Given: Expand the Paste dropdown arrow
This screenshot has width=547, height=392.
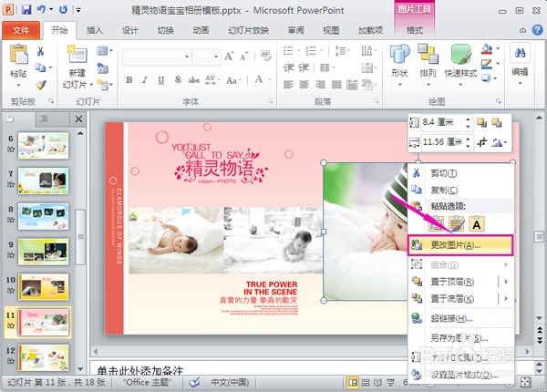Looking at the screenshot, I should pos(18,85).
